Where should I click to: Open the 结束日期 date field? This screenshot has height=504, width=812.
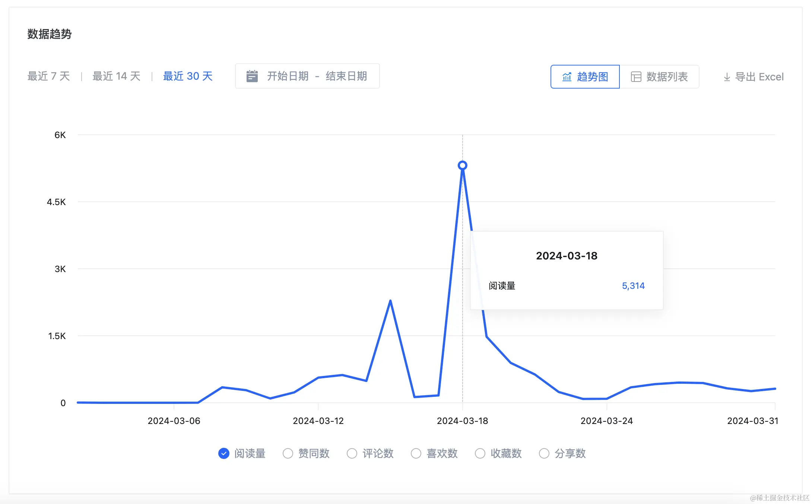tap(346, 76)
